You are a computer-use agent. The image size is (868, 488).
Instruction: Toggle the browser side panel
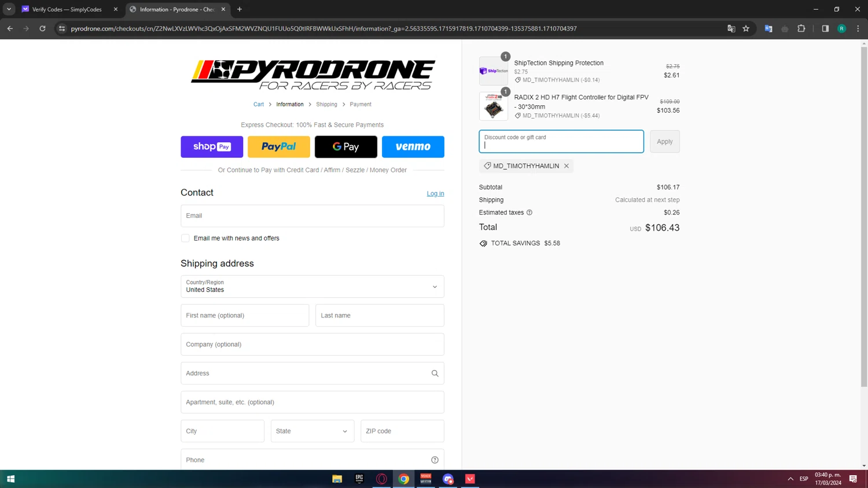click(825, 28)
